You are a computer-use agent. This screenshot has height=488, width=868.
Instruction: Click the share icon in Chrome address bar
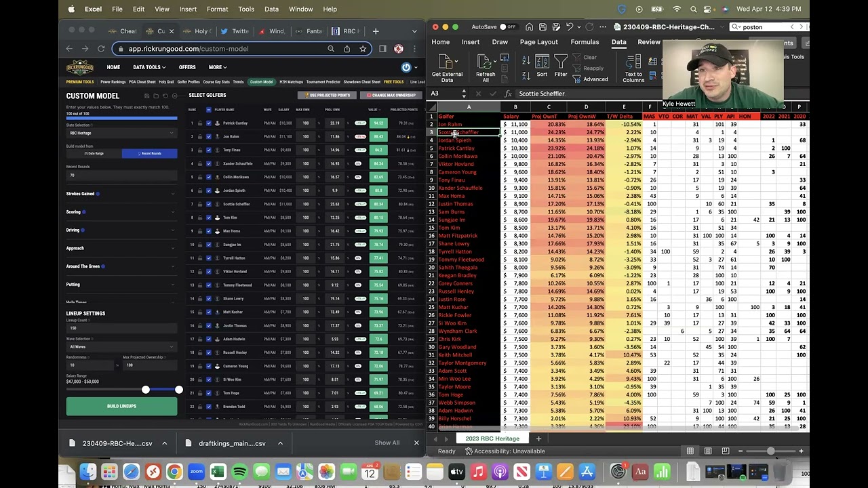347,49
